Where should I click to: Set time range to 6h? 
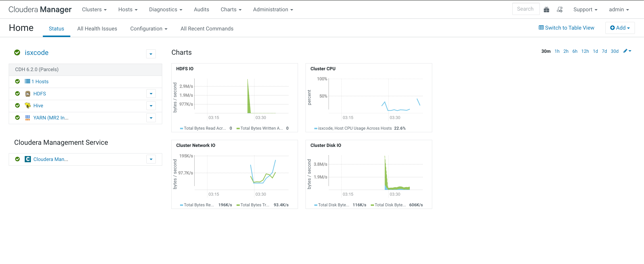[x=575, y=51]
